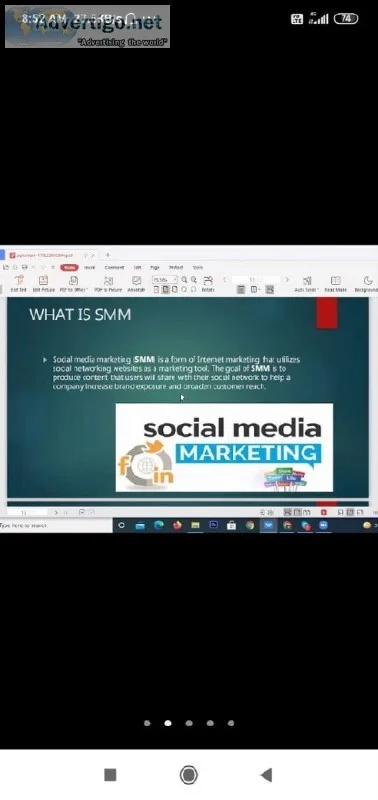Click the Windows taskbar search box
Screen dimensions: 378x800
pyautogui.click(x=56, y=526)
